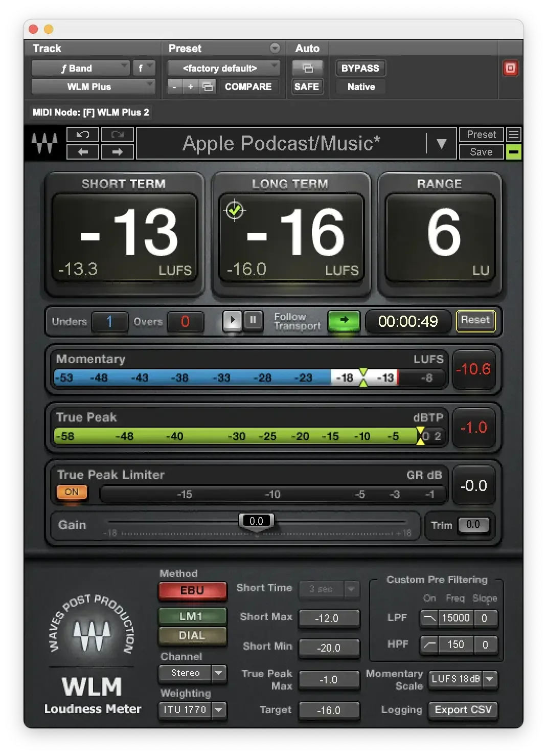Toggle the True Peak Limiter ON switch
The image size is (547, 756).
pyautogui.click(x=72, y=493)
